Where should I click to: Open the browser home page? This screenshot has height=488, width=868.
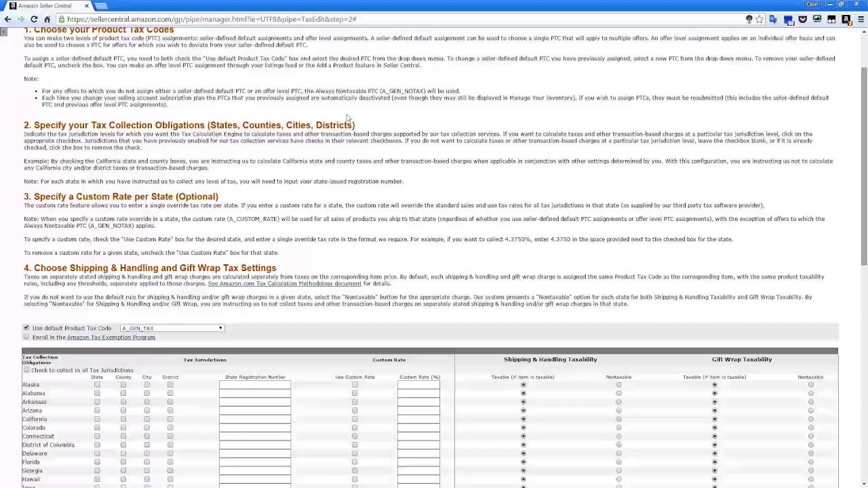click(47, 19)
